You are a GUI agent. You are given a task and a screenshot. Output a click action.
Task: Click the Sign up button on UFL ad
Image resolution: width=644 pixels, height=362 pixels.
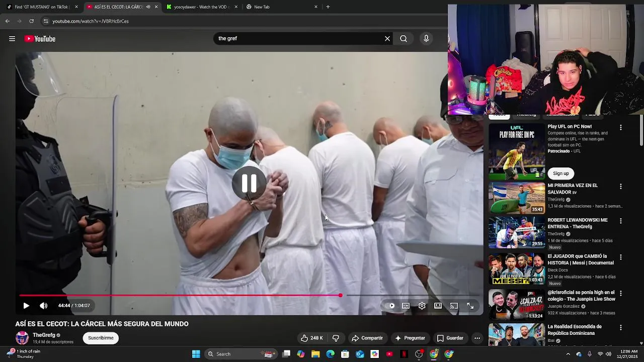(561, 173)
